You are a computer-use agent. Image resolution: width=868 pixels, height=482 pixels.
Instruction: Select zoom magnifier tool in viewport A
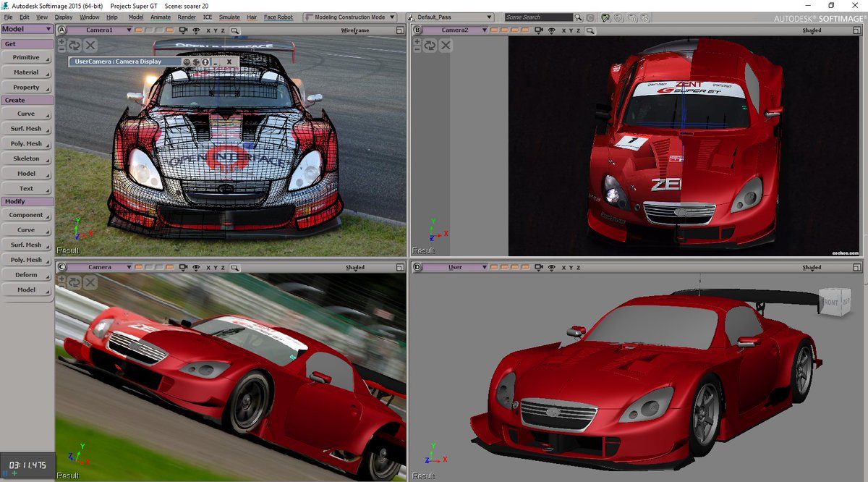pyautogui.click(x=235, y=31)
